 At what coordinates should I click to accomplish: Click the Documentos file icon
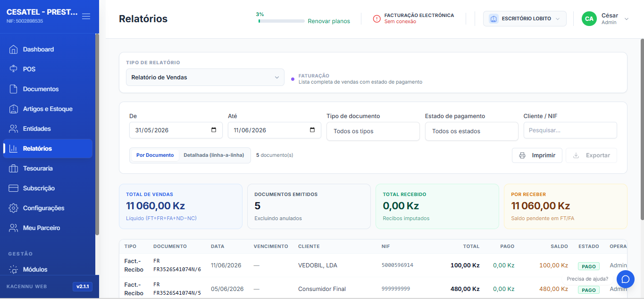[13, 89]
